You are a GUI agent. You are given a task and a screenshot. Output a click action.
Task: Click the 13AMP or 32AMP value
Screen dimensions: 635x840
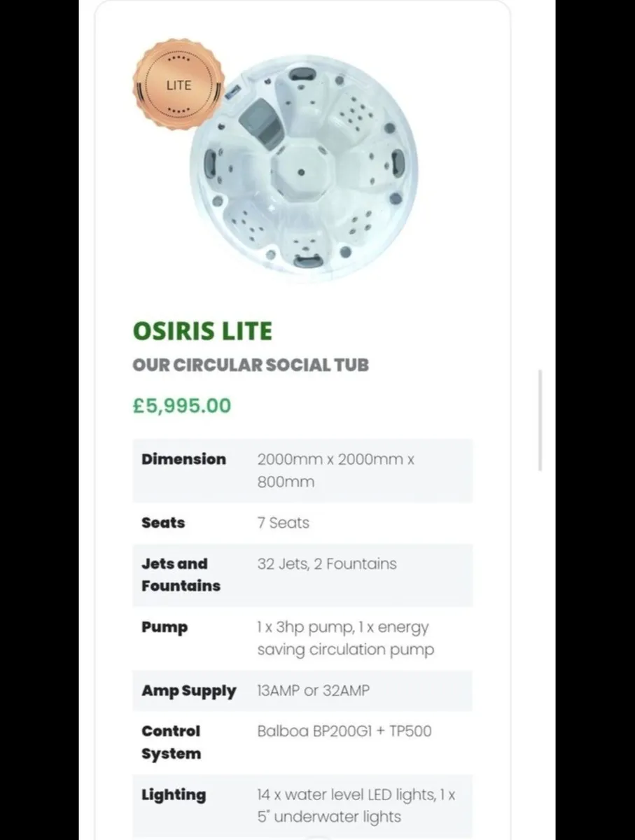(x=313, y=691)
